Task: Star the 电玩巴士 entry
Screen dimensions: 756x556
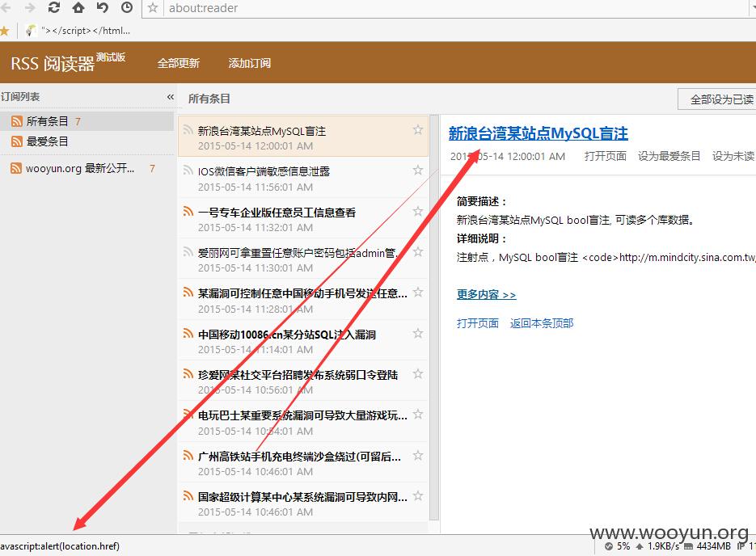Action: click(x=418, y=414)
